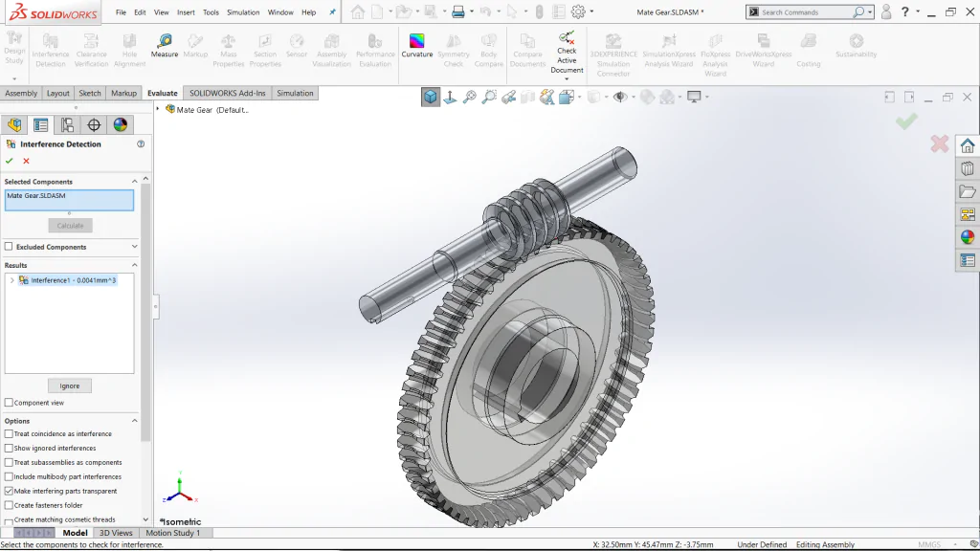Screen dimensions: 980x551
Task: Open the DimXpertManager crosshair tab
Action: point(94,125)
